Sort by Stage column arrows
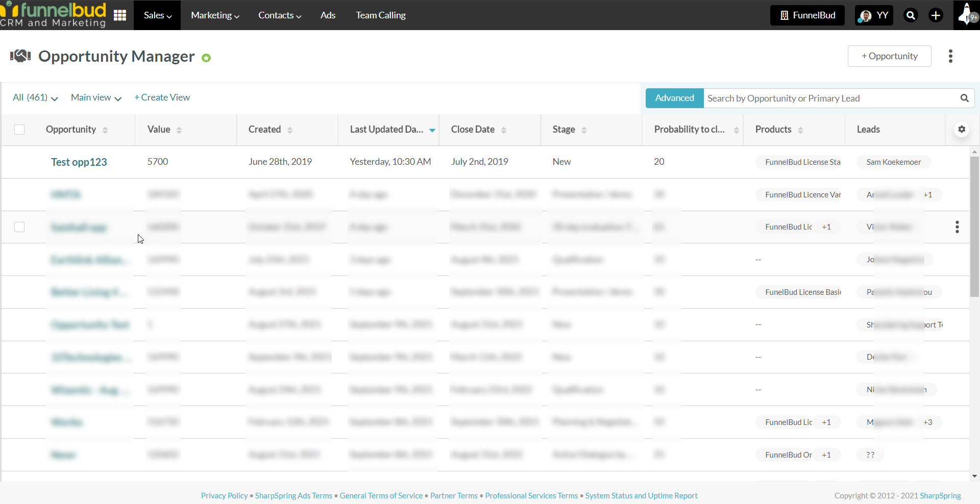This screenshot has height=504, width=980. 584,130
